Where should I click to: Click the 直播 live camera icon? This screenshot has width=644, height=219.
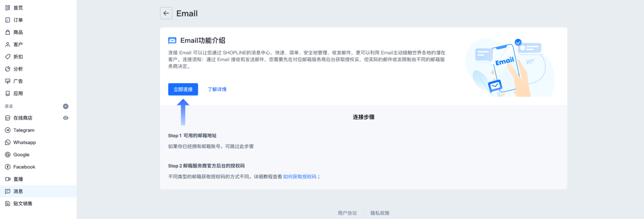coord(7,179)
